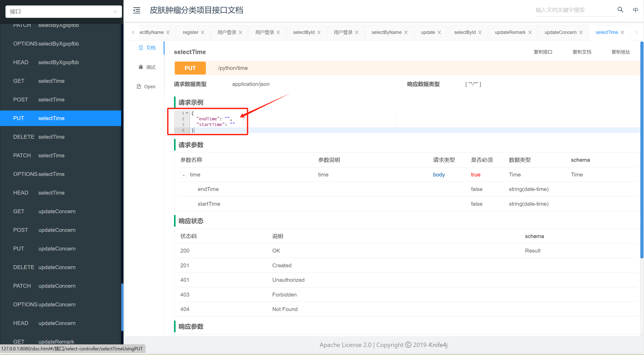This screenshot has height=355, width=644.
Task: Click the 复制地址 copy address button
Action: [x=621, y=52]
